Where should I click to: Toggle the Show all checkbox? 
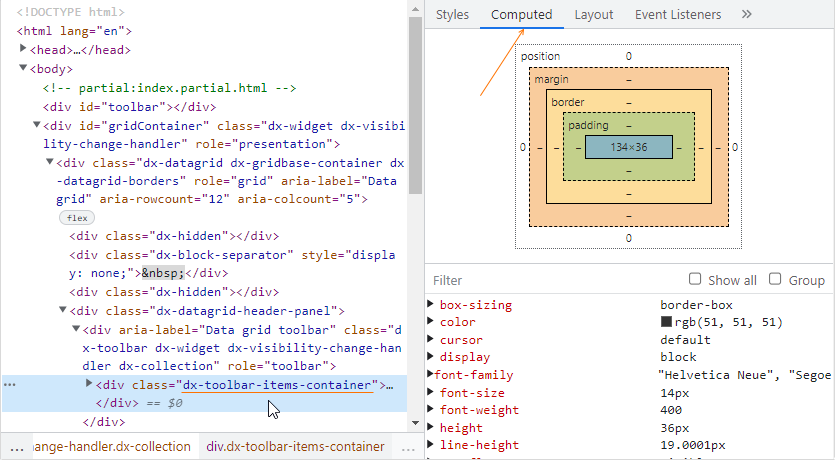[695, 280]
